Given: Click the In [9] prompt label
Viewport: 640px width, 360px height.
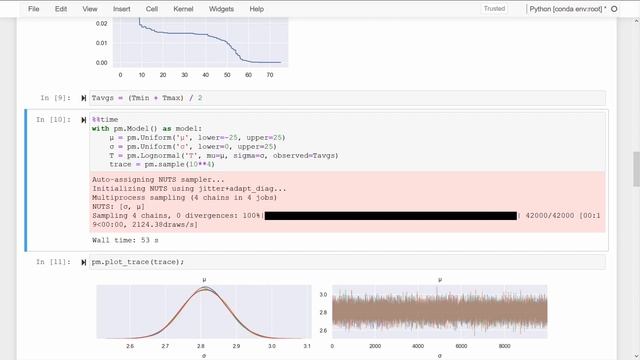Looking at the screenshot, I should pyautogui.click(x=56, y=98).
